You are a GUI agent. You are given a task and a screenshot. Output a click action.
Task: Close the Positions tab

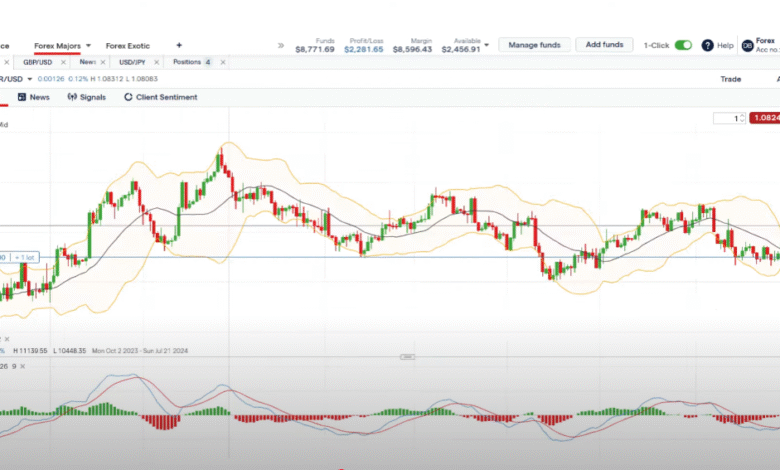223,62
